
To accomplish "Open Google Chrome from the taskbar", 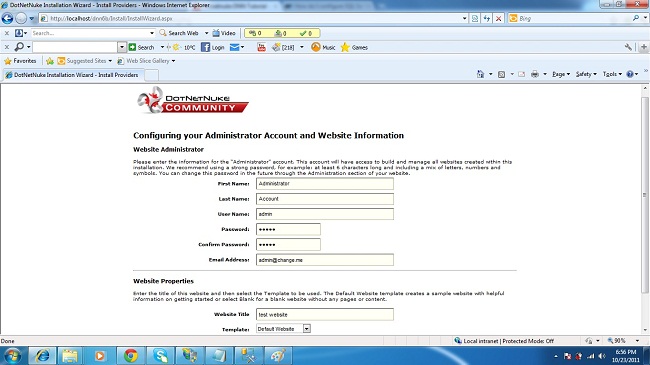I will (x=131, y=356).
